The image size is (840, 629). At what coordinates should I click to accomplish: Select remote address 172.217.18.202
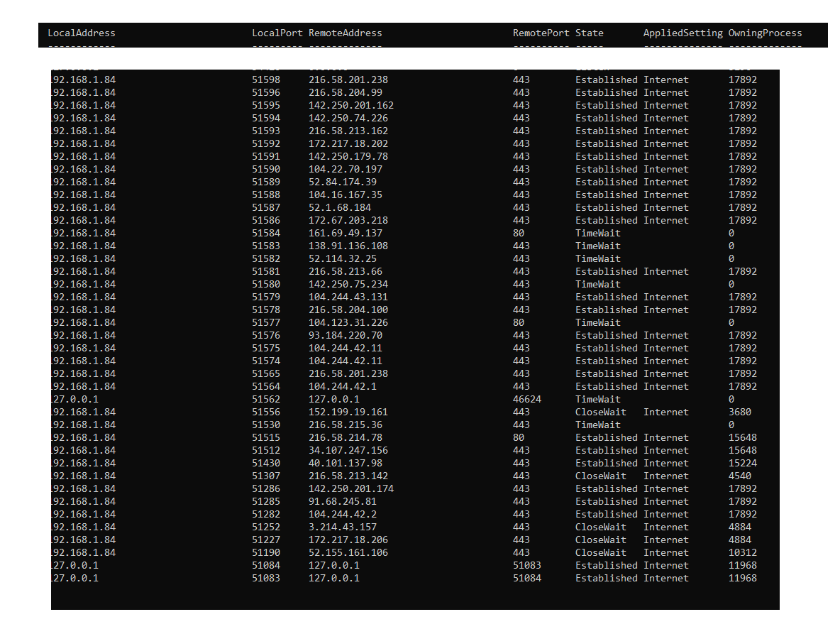[x=348, y=143]
